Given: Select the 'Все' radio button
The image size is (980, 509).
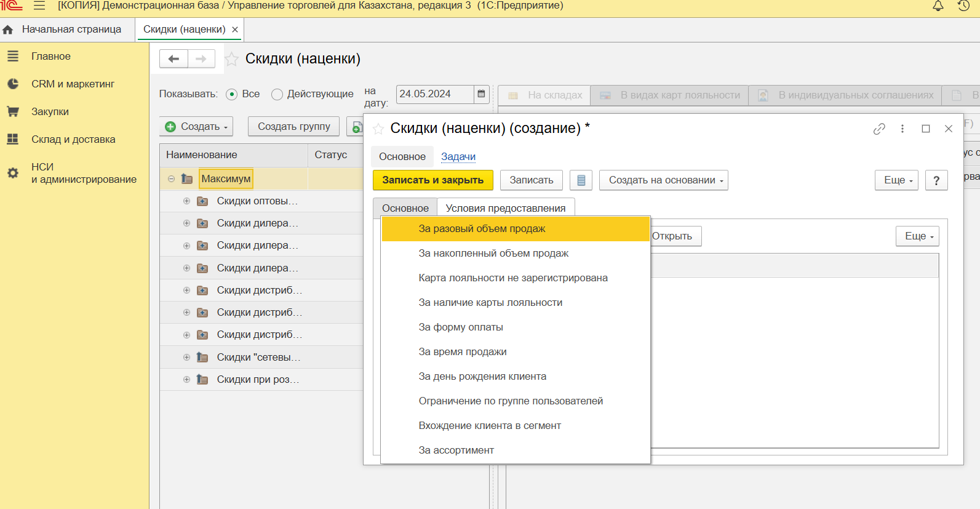Looking at the screenshot, I should click(232, 94).
